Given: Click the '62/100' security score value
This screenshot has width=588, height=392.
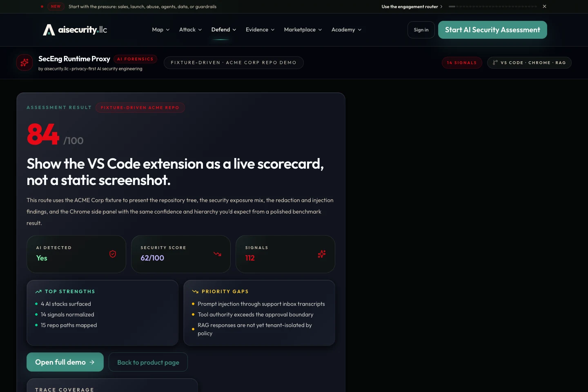Looking at the screenshot, I should (152, 258).
